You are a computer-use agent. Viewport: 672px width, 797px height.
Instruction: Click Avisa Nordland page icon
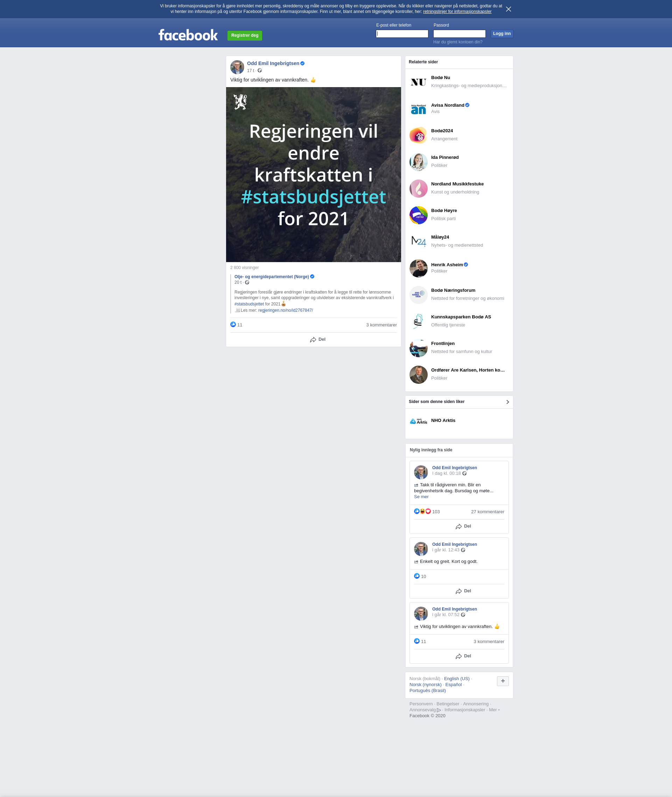pyautogui.click(x=418, y=108)
